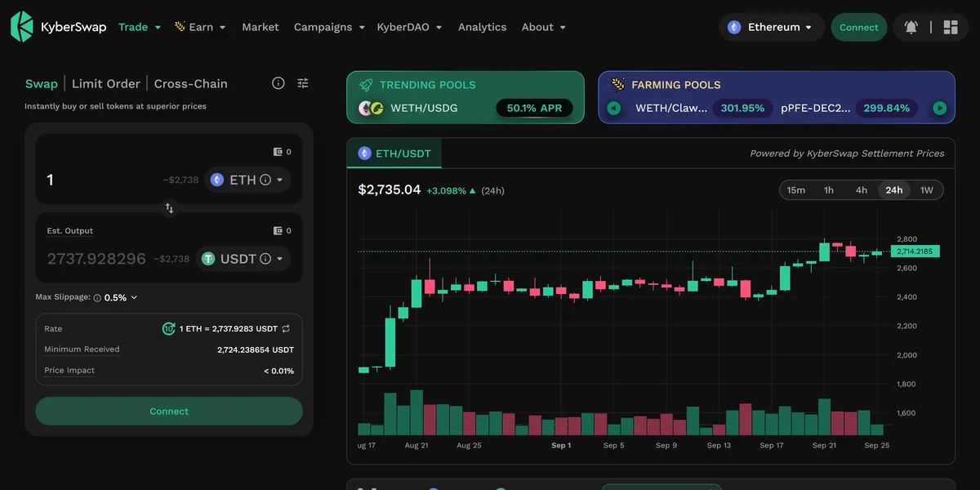This screenshot has width=980, height=490.
Task: Click the ETH token info icon
Action: 265,180
